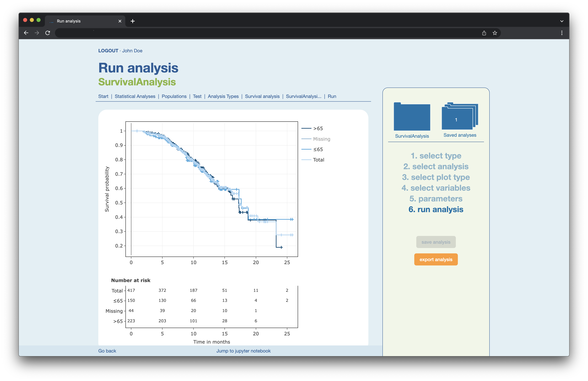Open the SurvivalAnalysis folder icon
588x381 pixels.
[x=412, y=116]
